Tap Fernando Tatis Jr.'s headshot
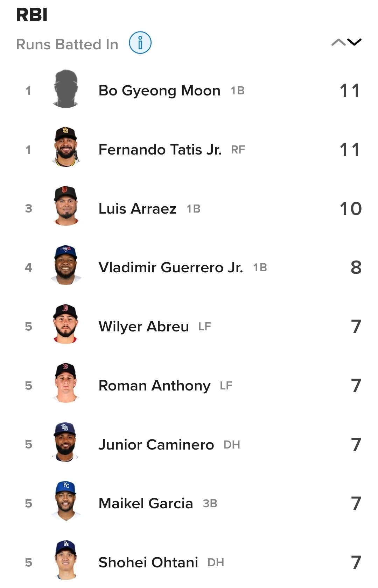Viewport: 378px width, 588px height. click(x=66, y=147)
